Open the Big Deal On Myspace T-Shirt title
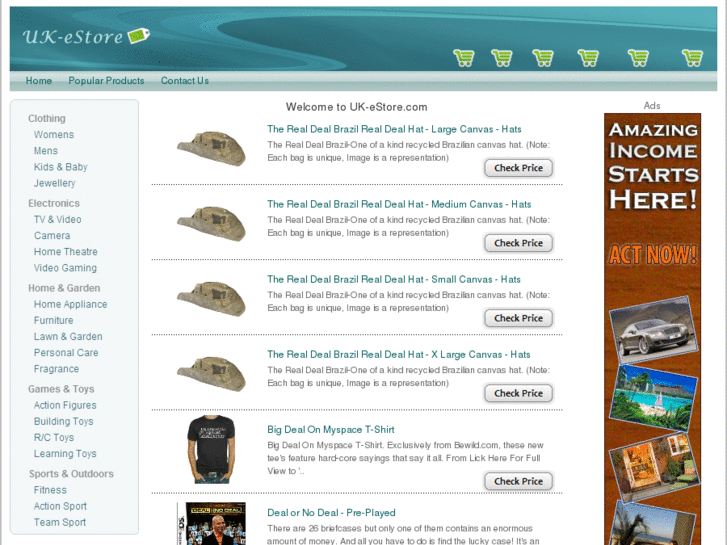 click(x=331, y=430)
